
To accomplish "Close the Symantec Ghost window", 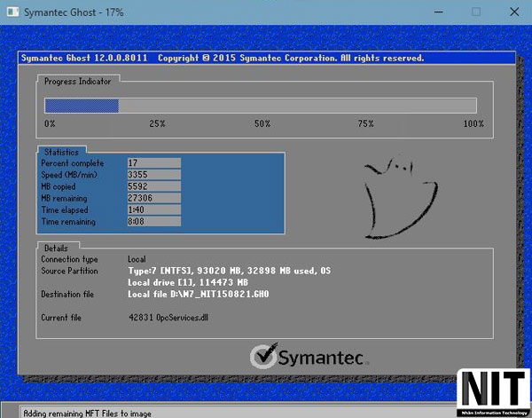I will (x=514, y=12).
